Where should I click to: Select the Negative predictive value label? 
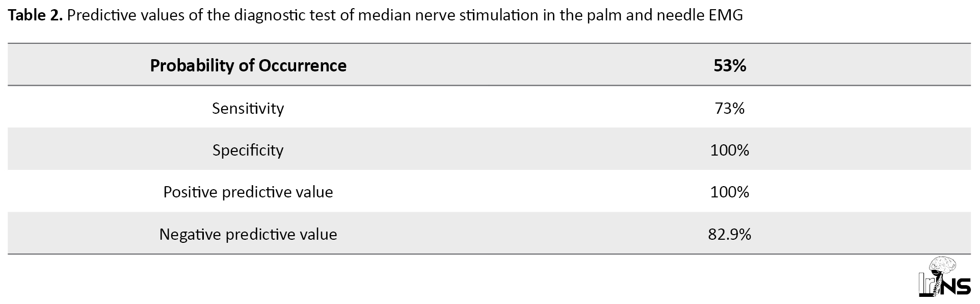coord(248,234)
